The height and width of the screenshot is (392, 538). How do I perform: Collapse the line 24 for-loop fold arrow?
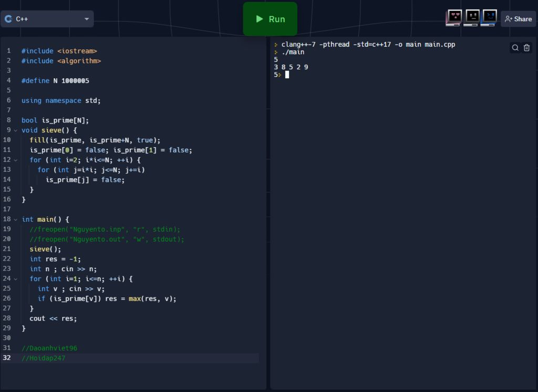16,278
